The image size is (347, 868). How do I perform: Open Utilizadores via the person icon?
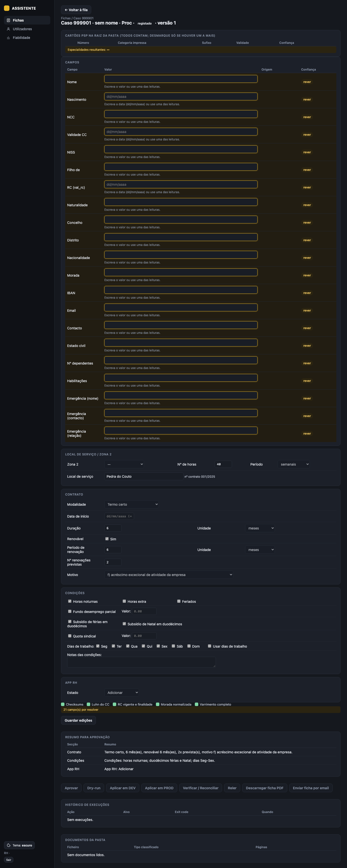point(8,29)
